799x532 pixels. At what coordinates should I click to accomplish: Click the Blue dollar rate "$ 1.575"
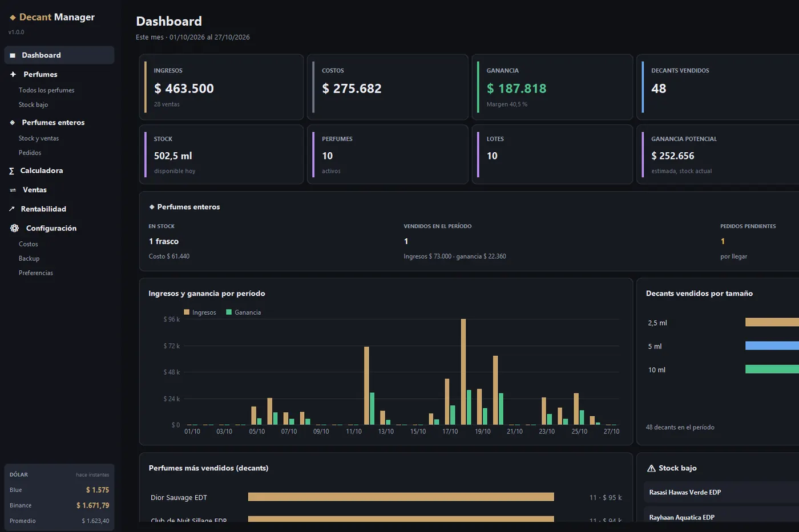[98, 490]
